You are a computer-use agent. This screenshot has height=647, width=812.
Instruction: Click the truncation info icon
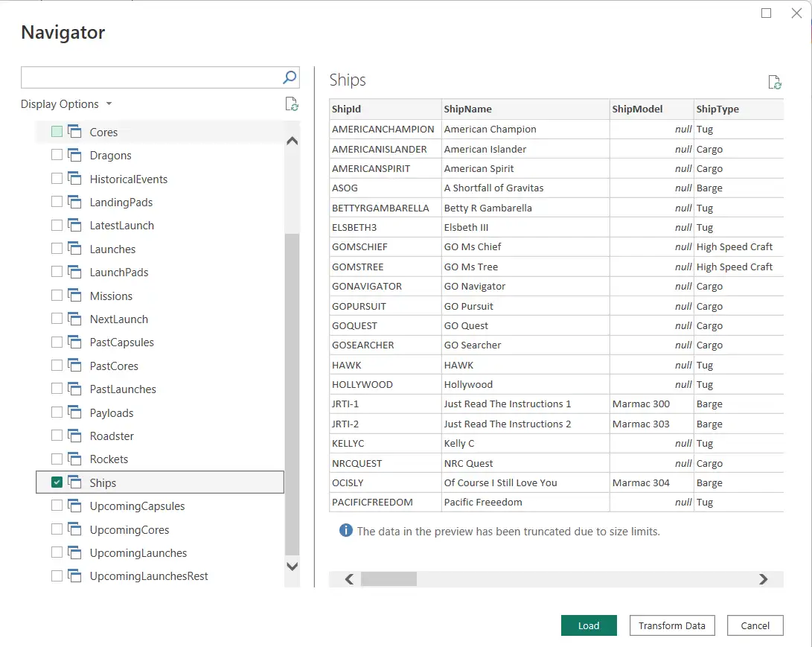coord(346,530)
